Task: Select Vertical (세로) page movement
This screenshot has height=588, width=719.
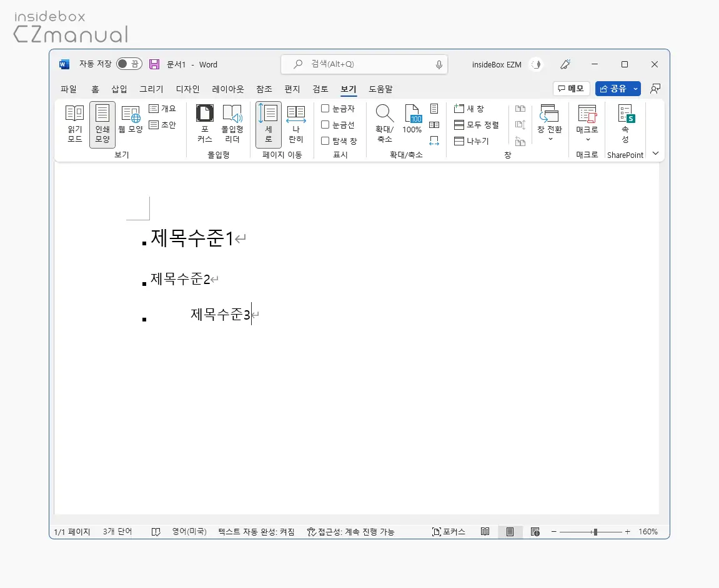Action: point(268,124)
